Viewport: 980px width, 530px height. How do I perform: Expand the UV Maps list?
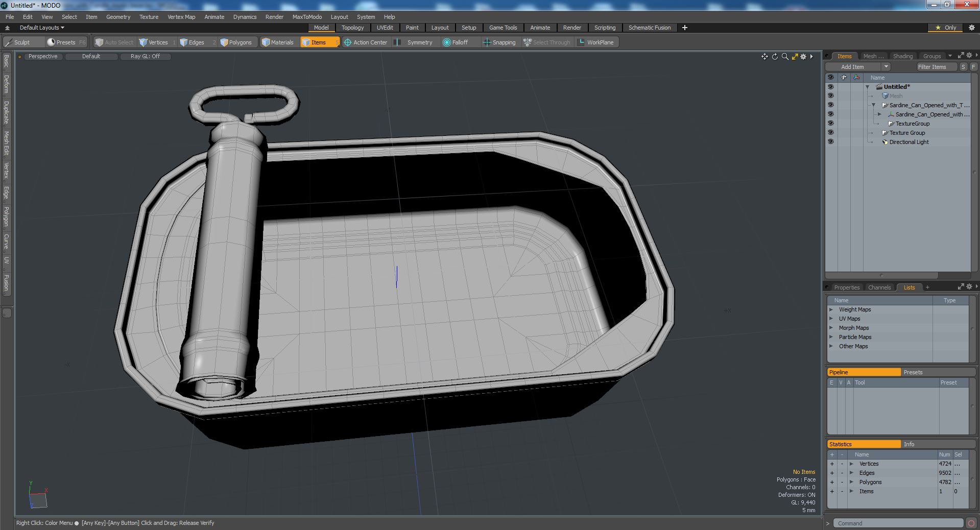(831, 319)
